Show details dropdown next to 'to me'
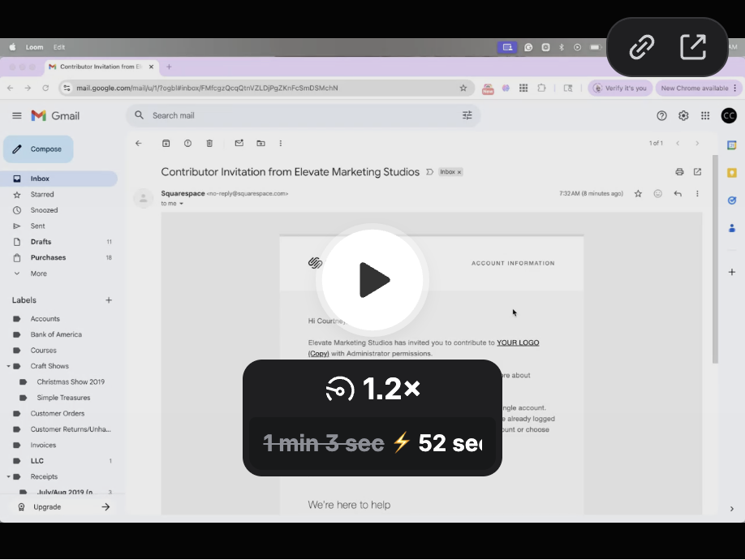 (181, 204)
